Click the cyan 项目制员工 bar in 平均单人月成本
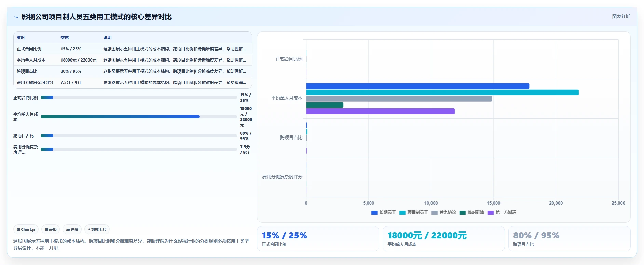 (442, 92)
